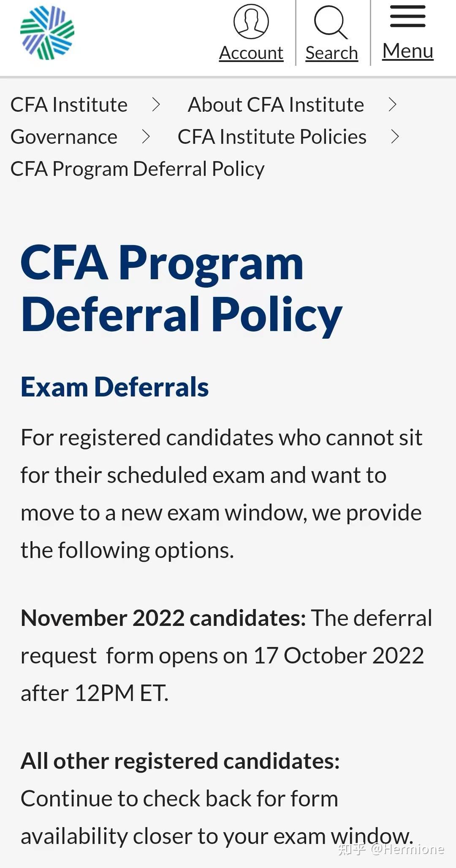The image size is (456, 868).
Task: Click chevron after CFA Institute breadcrumb
Action: 156,105
